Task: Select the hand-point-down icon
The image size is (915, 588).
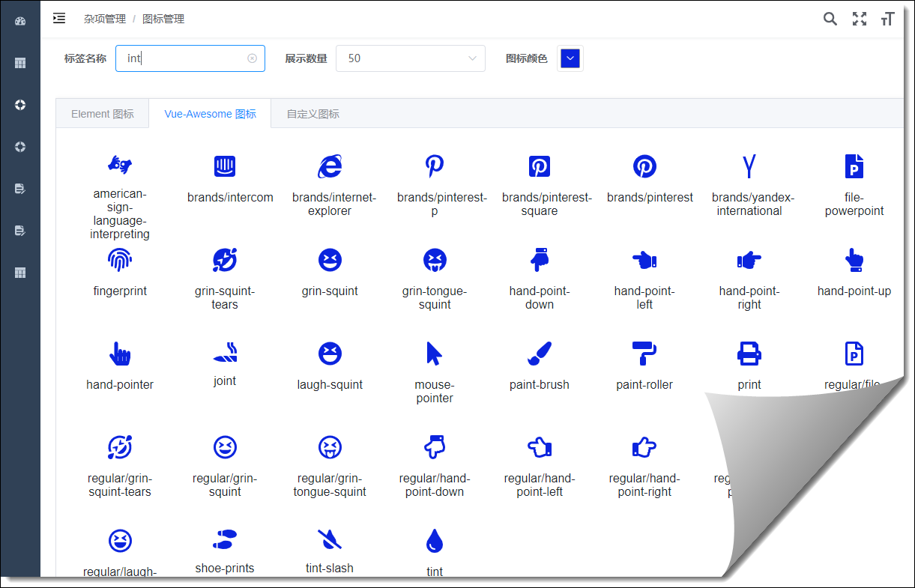Action: (x=540, y=260)
